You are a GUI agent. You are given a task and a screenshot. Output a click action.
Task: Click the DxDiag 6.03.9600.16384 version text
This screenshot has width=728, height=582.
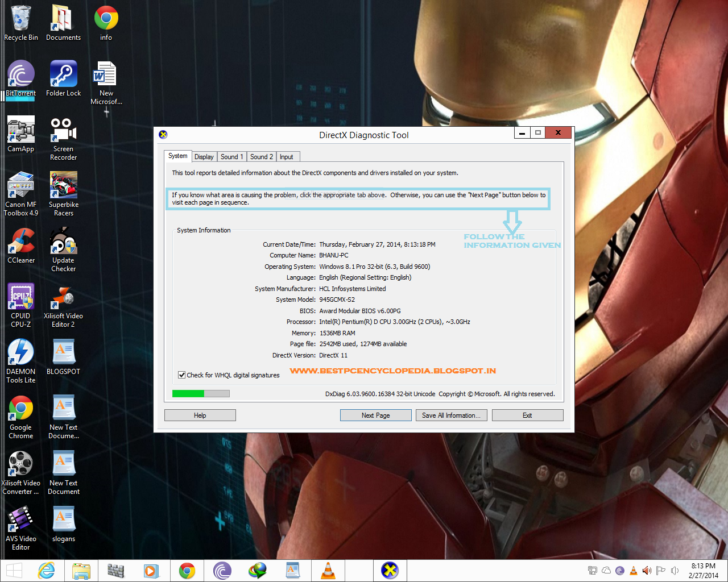click(380, 394)
